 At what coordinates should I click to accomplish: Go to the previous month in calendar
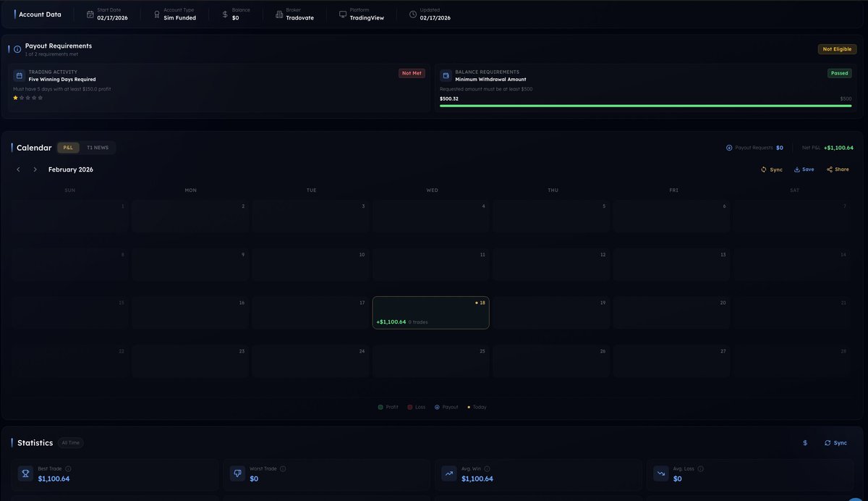(19, 169)
